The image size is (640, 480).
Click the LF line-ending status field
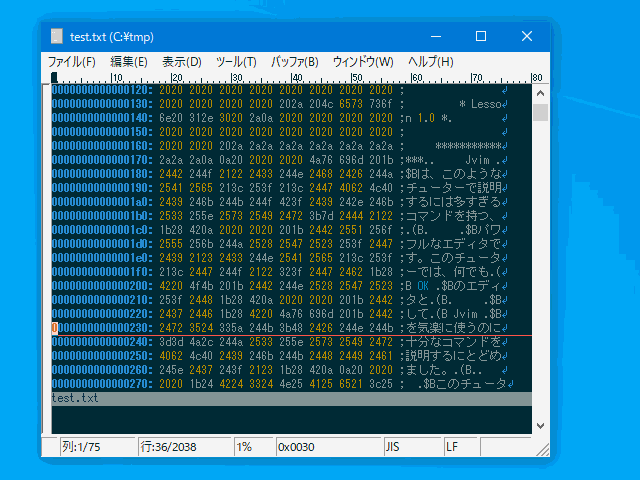coord(460,447)
